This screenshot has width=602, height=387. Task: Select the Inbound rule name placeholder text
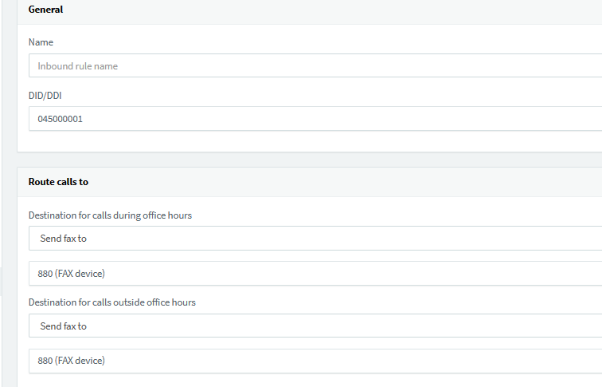pos(78,66)
